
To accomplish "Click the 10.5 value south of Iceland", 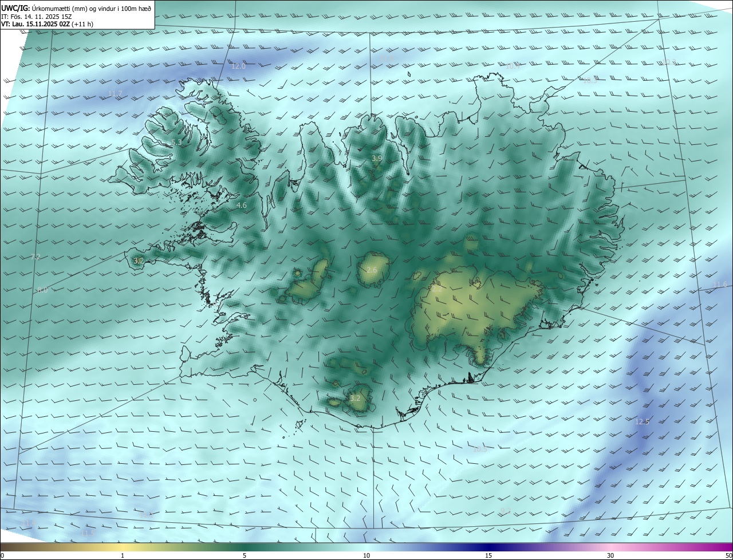I will tap(480, 449).
